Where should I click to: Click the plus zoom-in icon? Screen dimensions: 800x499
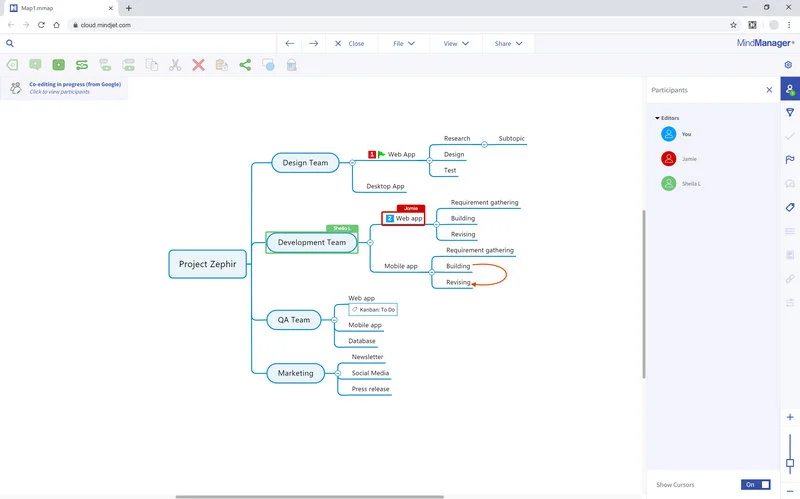789,417
